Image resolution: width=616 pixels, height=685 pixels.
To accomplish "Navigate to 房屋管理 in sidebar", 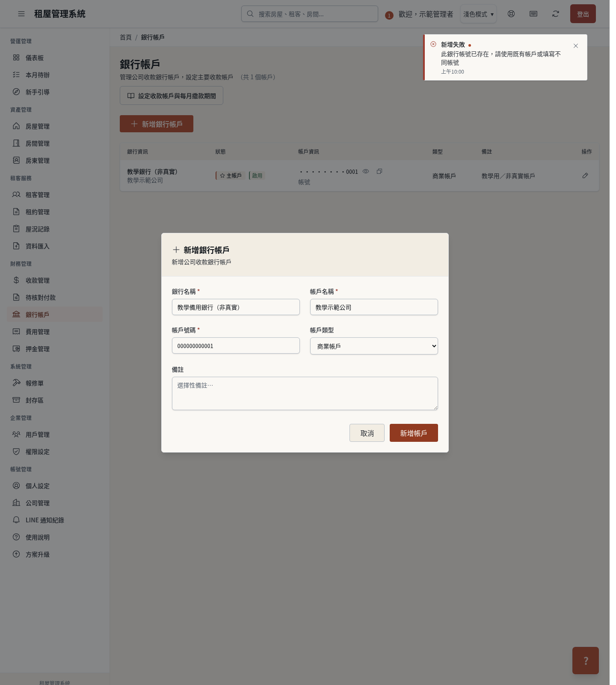I will (55, 126).
